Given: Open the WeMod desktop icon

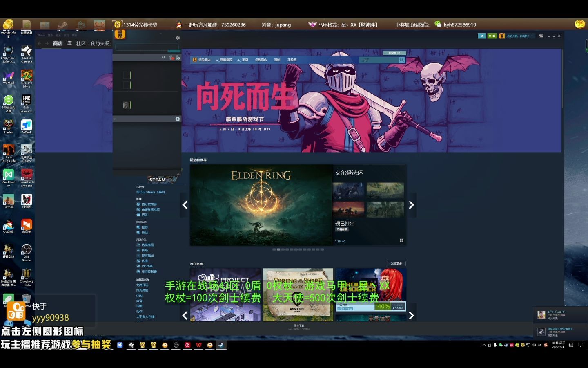Looking at the screenshot, I should (x=8, y=78).
